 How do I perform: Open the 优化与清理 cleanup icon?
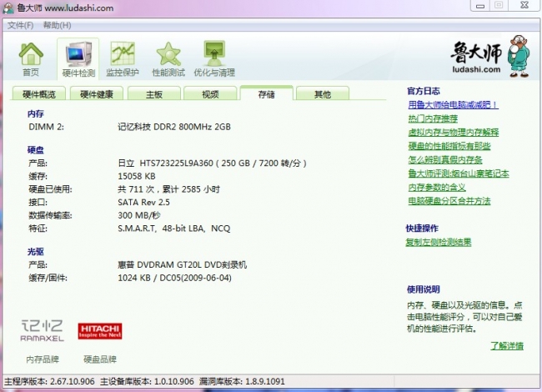(x=213, y=58)
